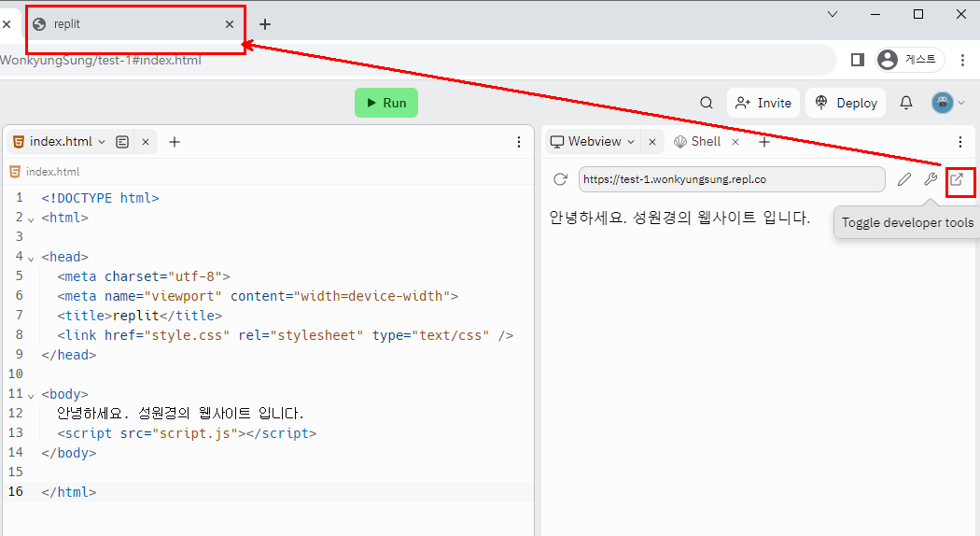
Task: Click the browser address bar URL
Action: click(101, 60)
